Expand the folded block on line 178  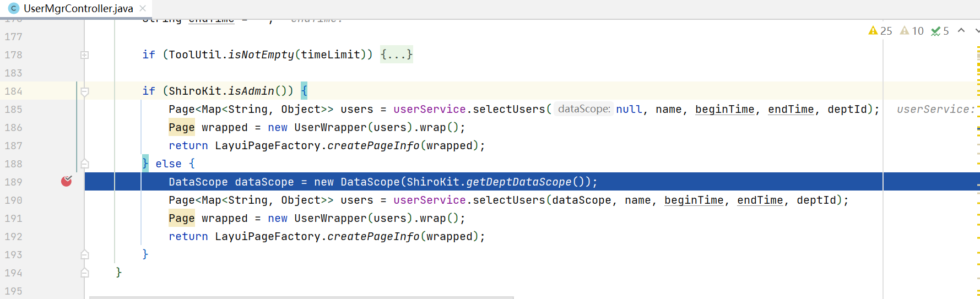pos(85,55)
